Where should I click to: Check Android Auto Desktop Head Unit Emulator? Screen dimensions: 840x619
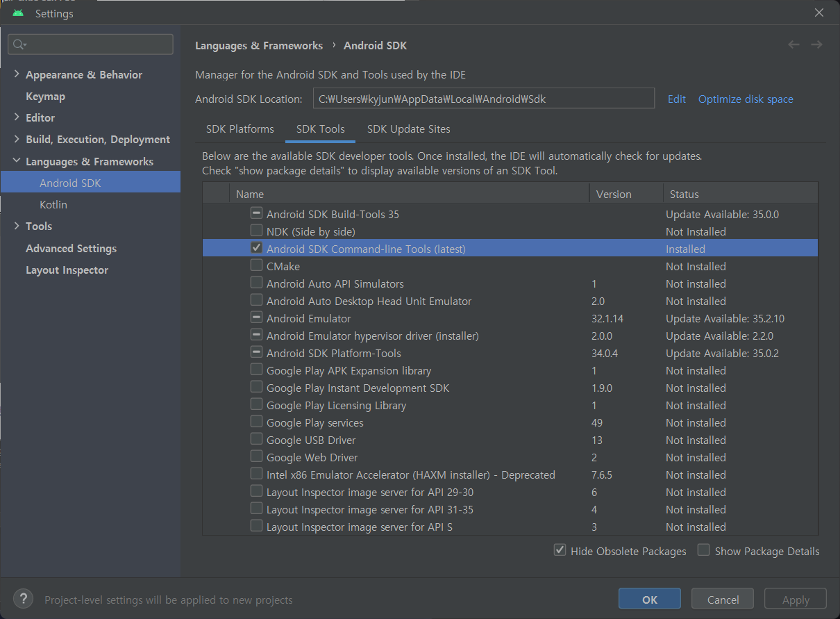coord(256,300)
